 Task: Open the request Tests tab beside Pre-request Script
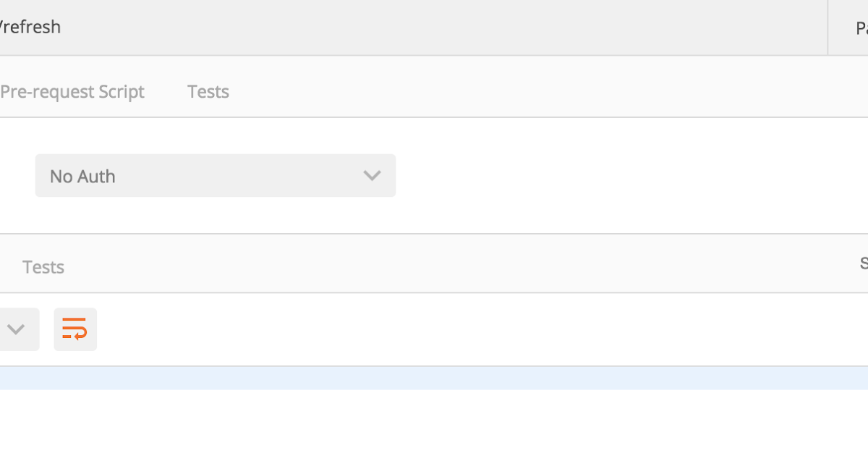pyautogui.click(x=208, y=92)
